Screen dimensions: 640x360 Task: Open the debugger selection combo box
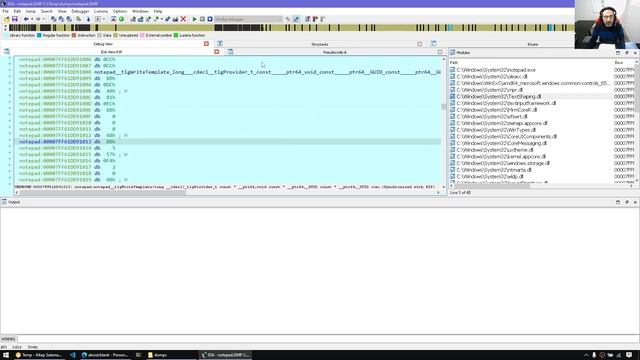point(248,19)
